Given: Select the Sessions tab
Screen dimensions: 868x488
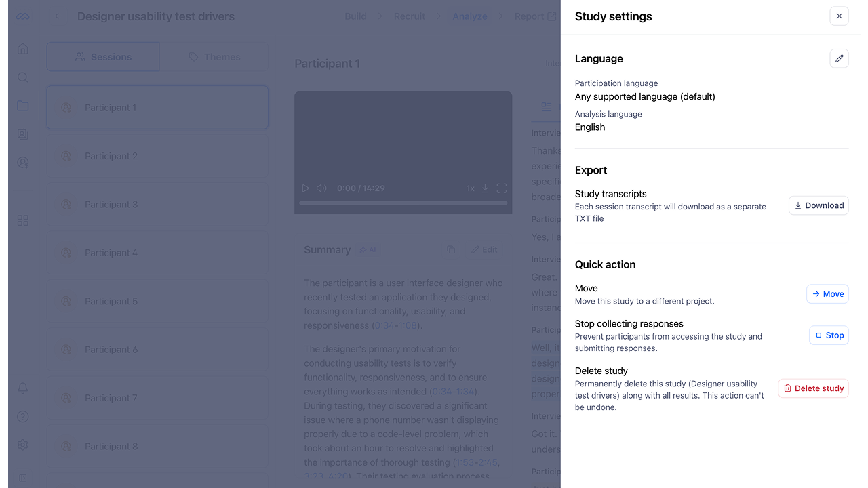Looking at the screenshot, I should (103, 57).
